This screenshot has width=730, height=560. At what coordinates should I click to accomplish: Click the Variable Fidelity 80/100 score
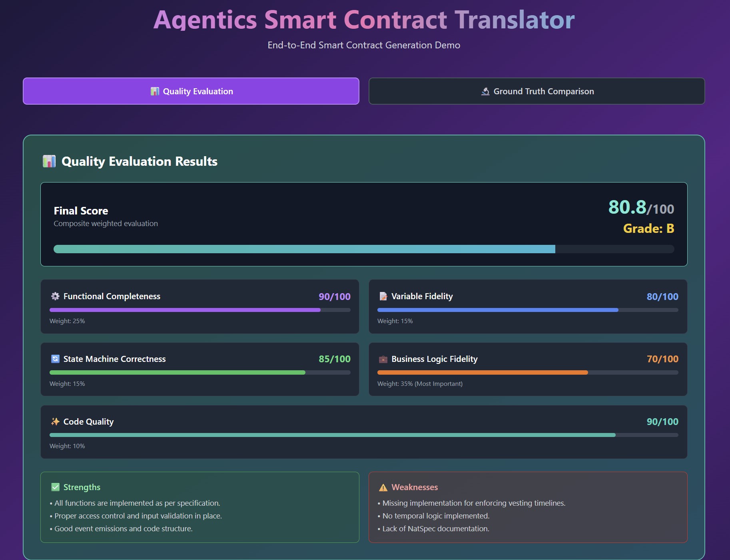(662, 296)
